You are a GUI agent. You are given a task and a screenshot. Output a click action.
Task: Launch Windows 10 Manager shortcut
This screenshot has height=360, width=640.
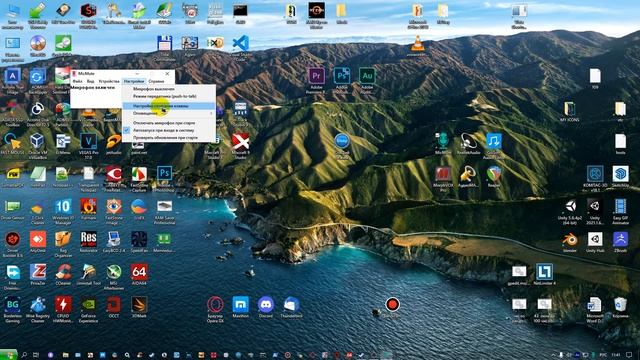(63, 207)
